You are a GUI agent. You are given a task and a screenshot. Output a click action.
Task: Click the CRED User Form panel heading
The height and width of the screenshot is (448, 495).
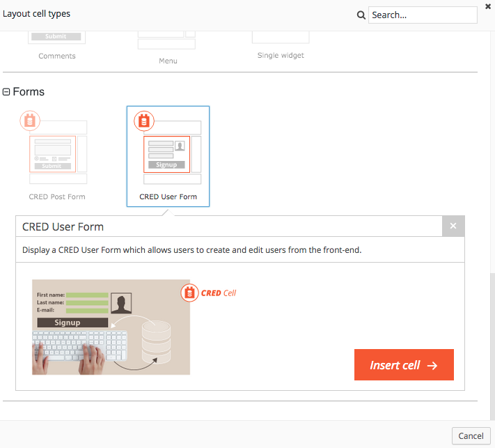point(63,226)
